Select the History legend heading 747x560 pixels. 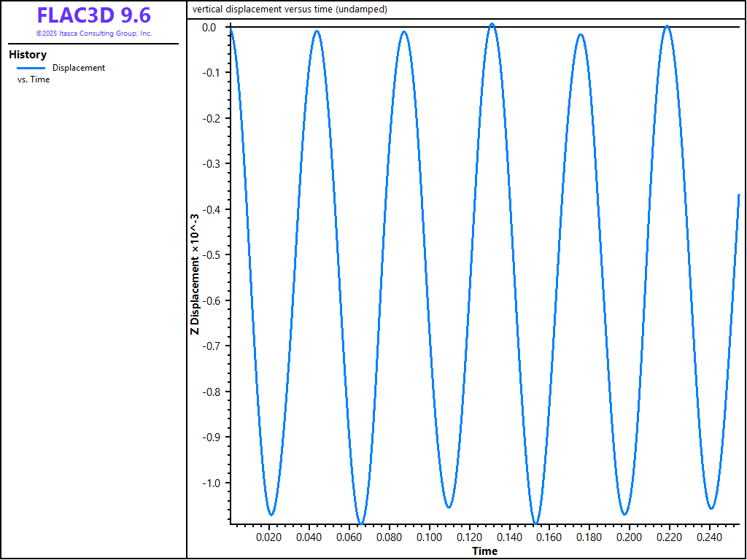coord(28,55)
